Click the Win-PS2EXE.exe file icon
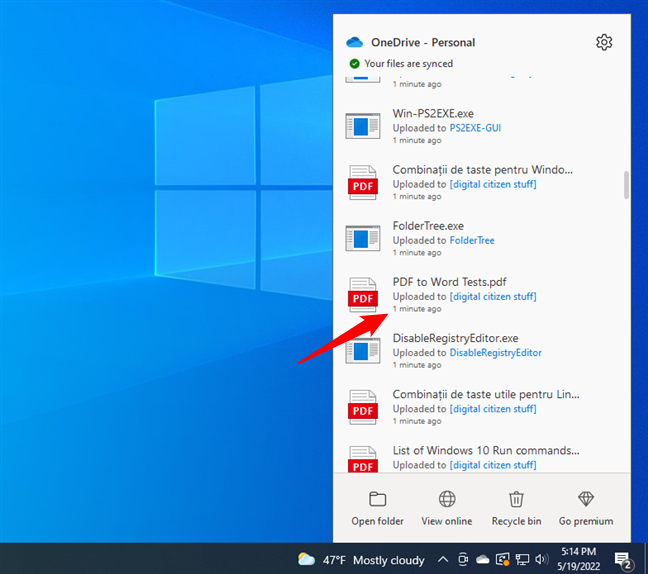The image size is (648, 574). point(363,126)
